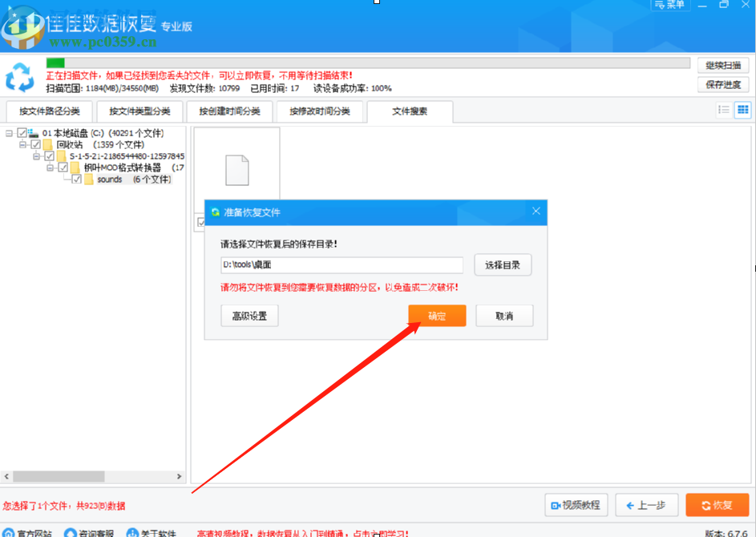Click the save path input field
This screenshot has width=756, height=537.
(x=341, y=264)
